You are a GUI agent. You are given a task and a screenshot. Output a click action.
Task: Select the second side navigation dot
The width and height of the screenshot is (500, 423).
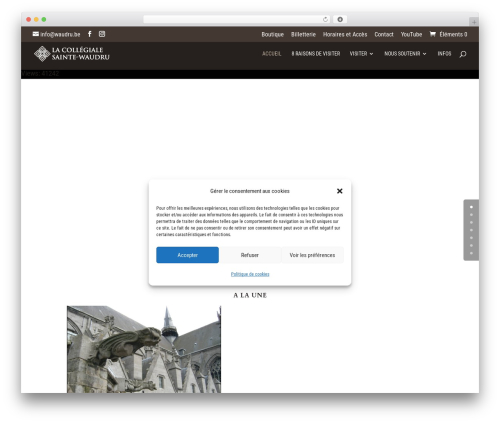pos(471,215)
